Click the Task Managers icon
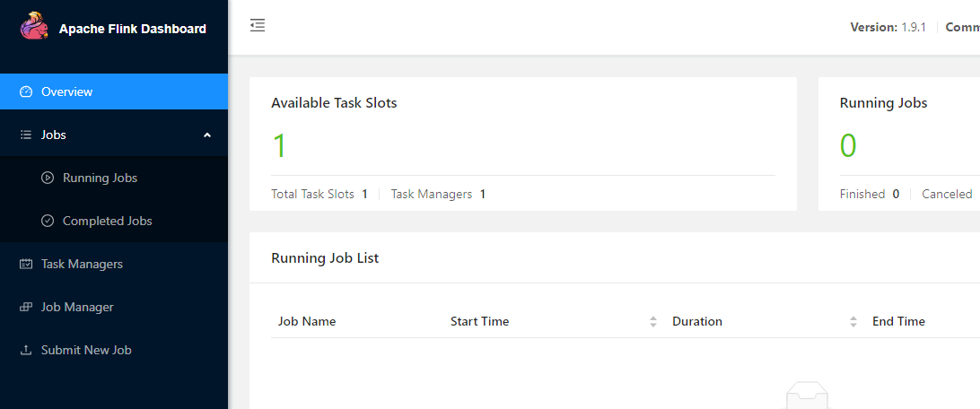This screenshot has height=409, width=980. click(x=26, y=264)
